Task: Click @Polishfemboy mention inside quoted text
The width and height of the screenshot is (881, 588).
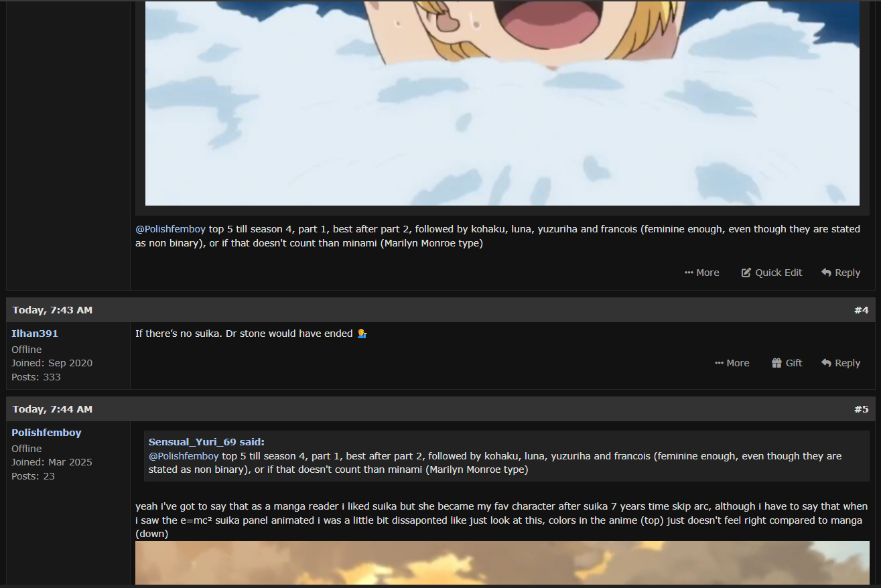Action: pyautogui.click(x=184, y=456)
